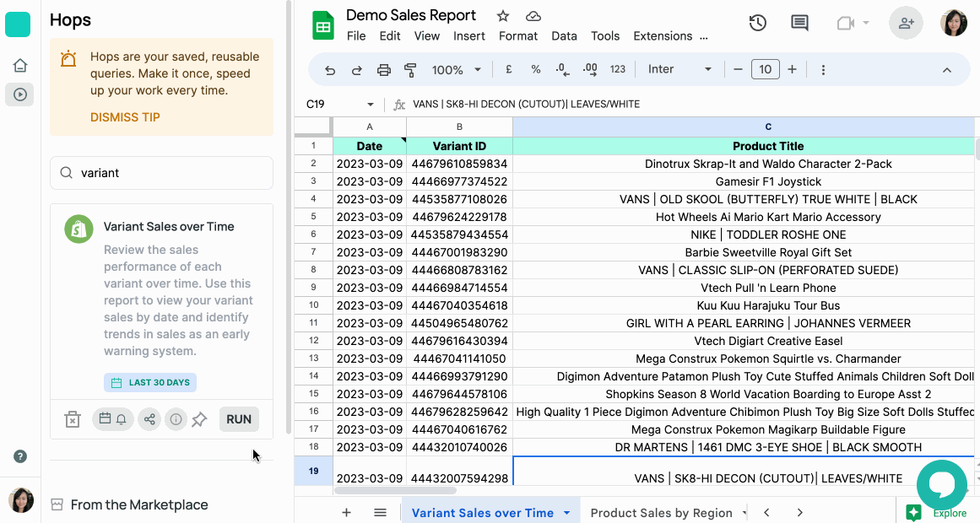Click the sidebar user avatar
Screen dimensions: 980x523
[x=20, y=500]
